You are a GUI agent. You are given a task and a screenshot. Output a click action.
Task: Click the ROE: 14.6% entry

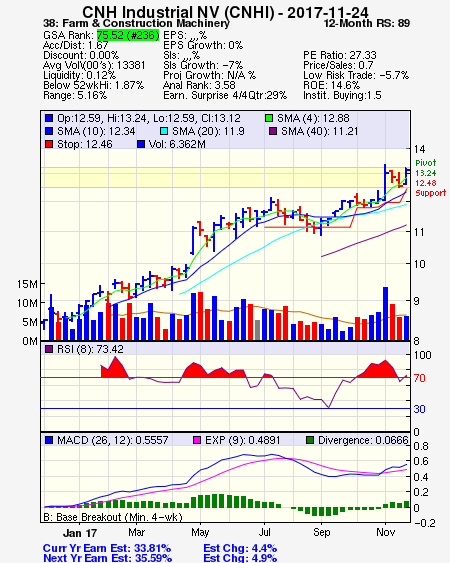point(331,85)
